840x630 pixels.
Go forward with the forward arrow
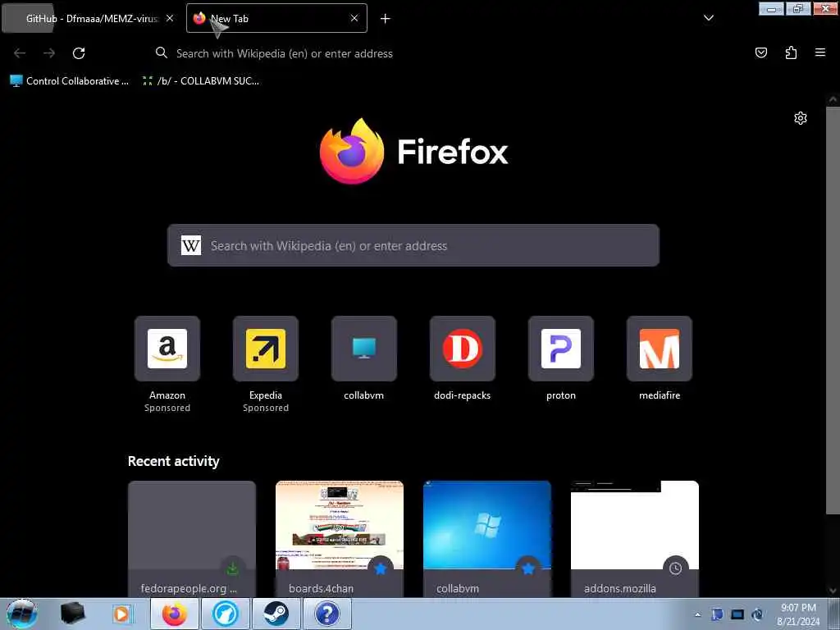coord(49,53)
